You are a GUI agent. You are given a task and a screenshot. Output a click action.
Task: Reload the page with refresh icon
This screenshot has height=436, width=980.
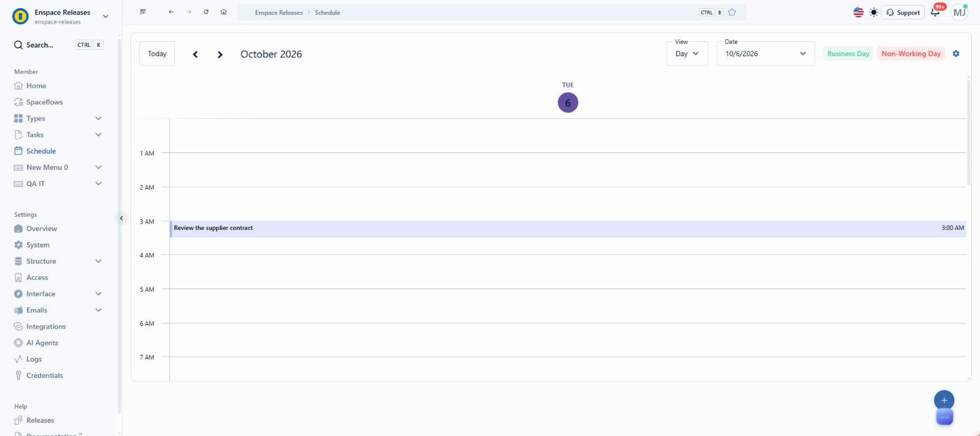(x=206, y=12)
